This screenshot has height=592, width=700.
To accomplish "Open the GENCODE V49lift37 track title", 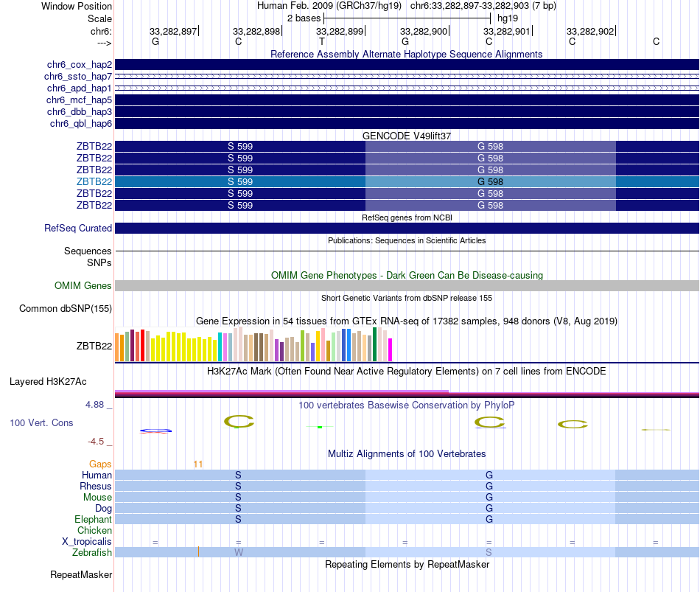I will coord(406,136).
